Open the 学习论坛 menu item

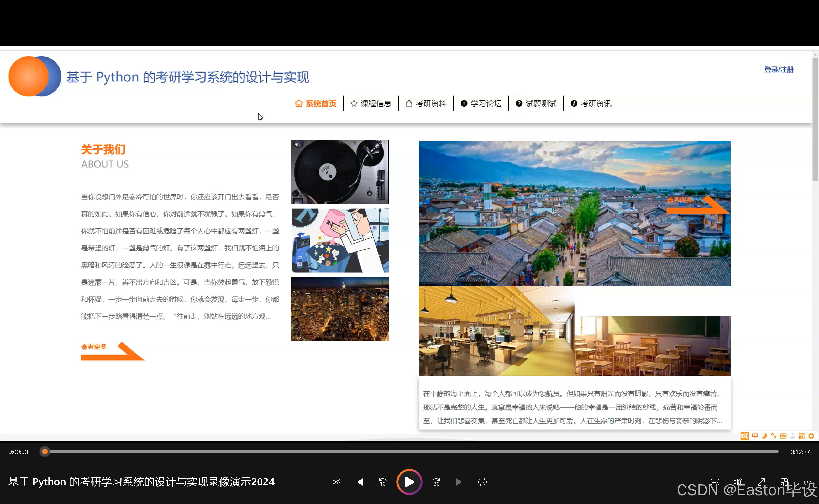tap(481, 104)
